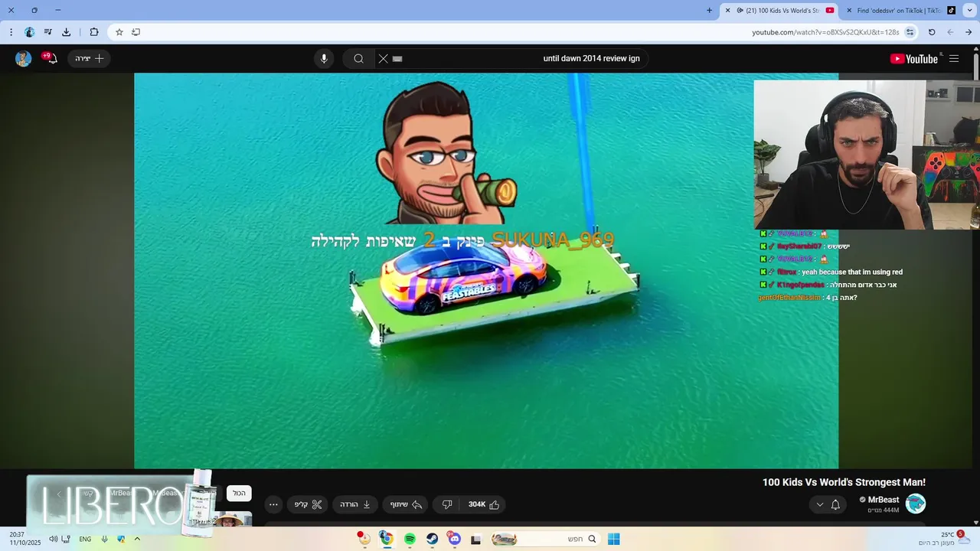Expand the subscription options chevron beside bell
This screenshot has height=551, width=980.
coord(820,504)
